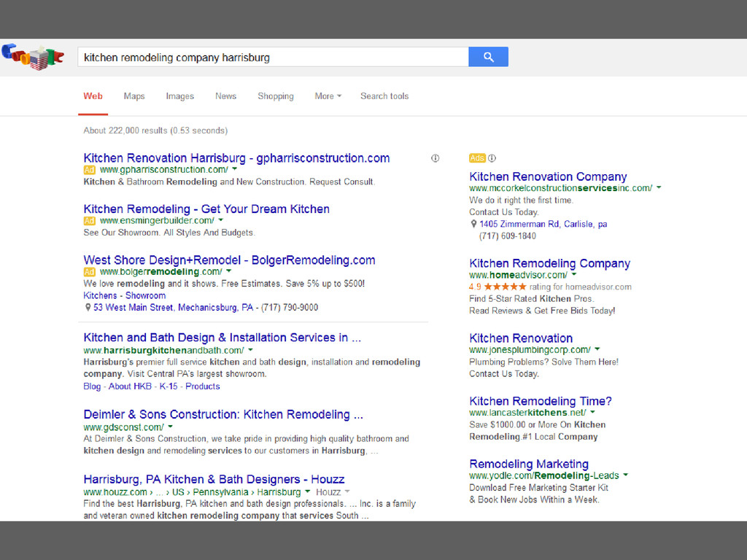Expand the More dropdown menu

[328, 96]
